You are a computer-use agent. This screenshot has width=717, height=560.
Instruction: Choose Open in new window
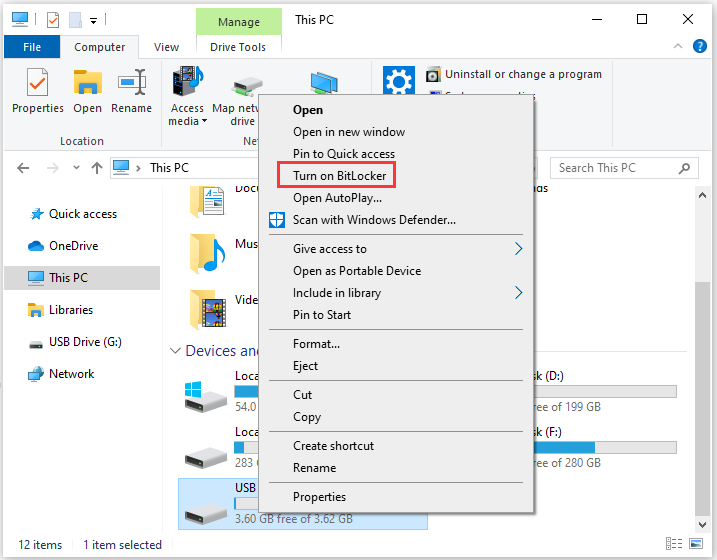(396, 132)
